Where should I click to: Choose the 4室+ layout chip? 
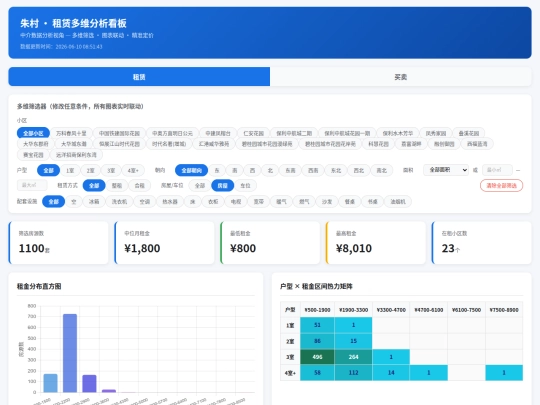point(133,170)
